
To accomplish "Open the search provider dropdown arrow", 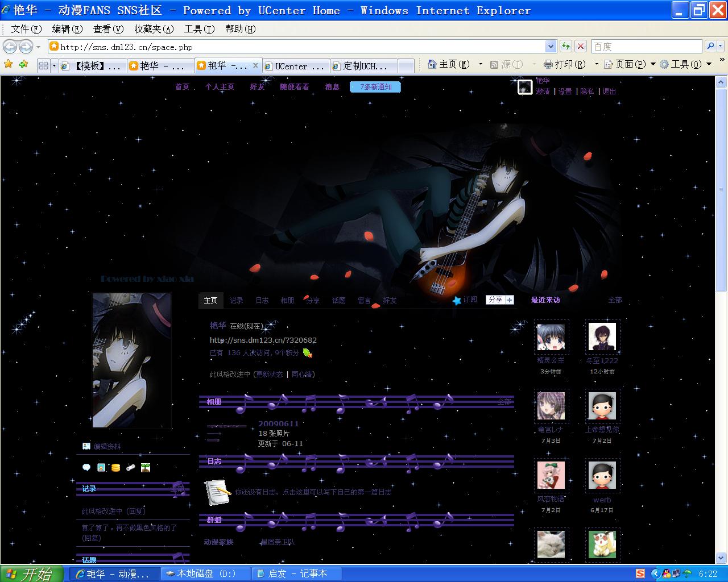I will click(721, 46).
